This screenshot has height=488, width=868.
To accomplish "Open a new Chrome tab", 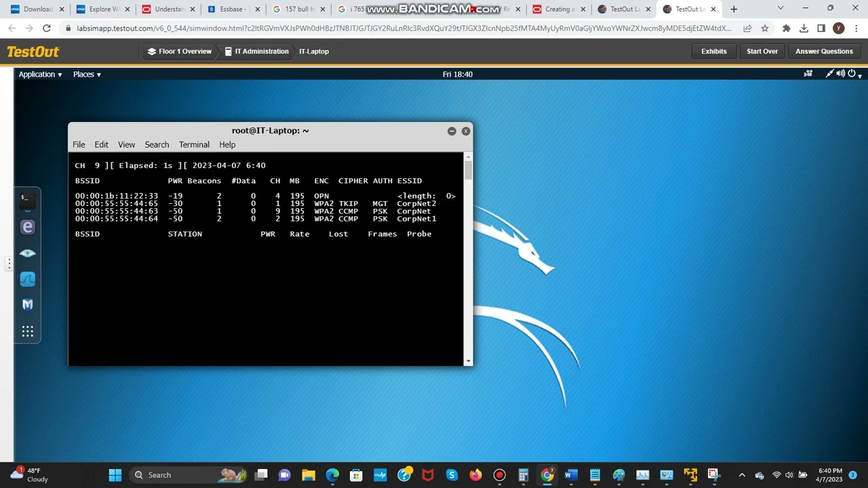I will (x=734, y=9).
